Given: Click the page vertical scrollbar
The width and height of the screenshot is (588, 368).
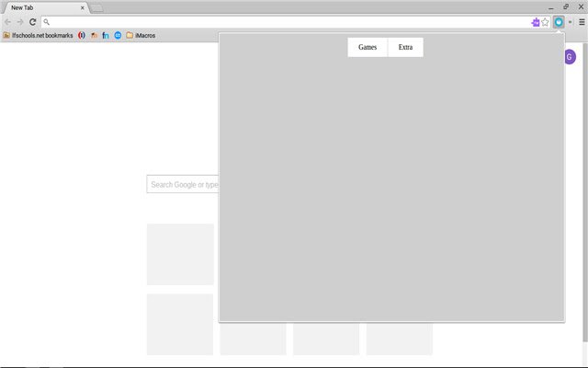Looking at the screenshot, I should 585,191.
